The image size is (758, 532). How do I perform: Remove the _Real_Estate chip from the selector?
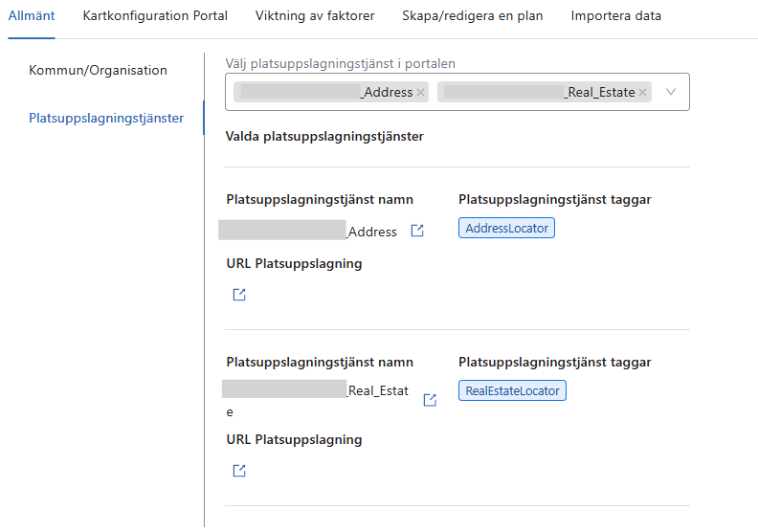tap(643, 93)
